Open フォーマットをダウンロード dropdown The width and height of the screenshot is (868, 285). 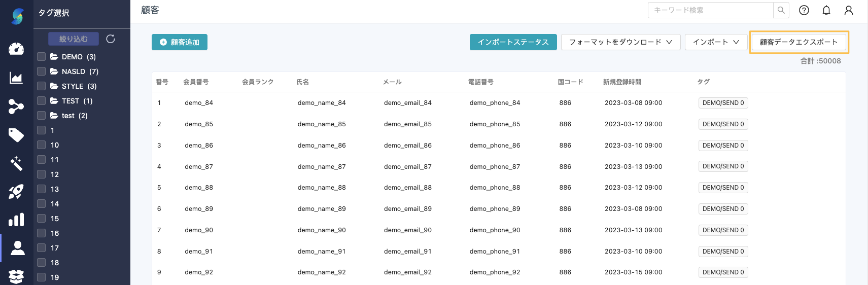pyautogui.click(x=620, y=42)
